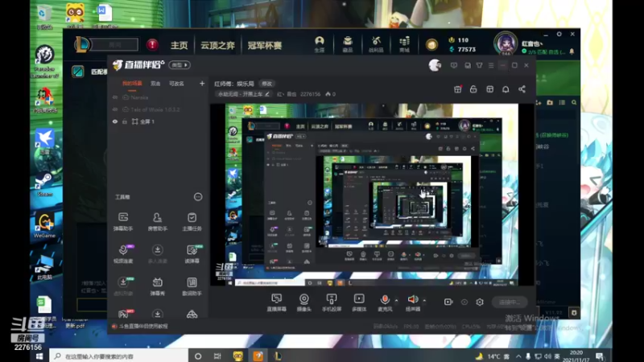The image size is (644, 362).
Task: Open 主页 tab in League client
Action: 179,45
